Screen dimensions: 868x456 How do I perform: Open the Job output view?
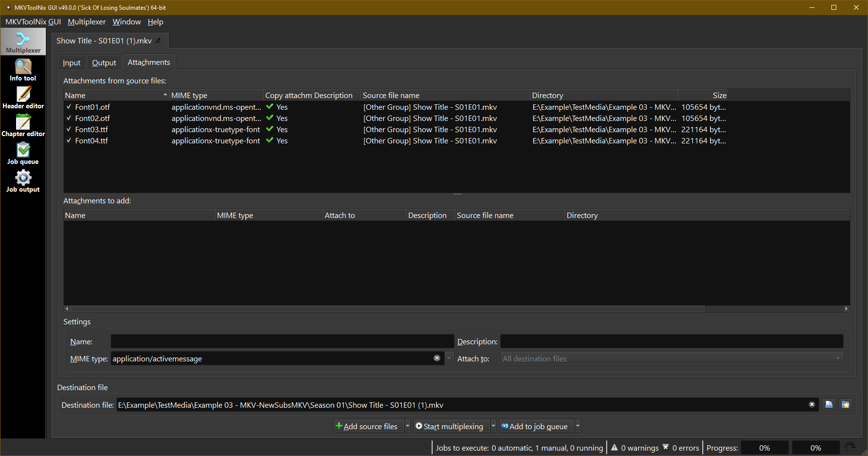point(22,180)
